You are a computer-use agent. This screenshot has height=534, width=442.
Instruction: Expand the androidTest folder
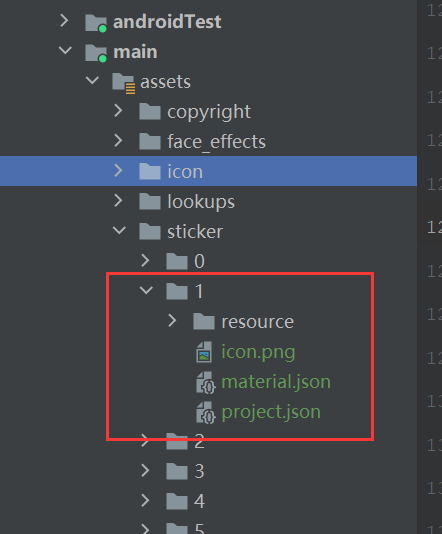click(64, 21)
